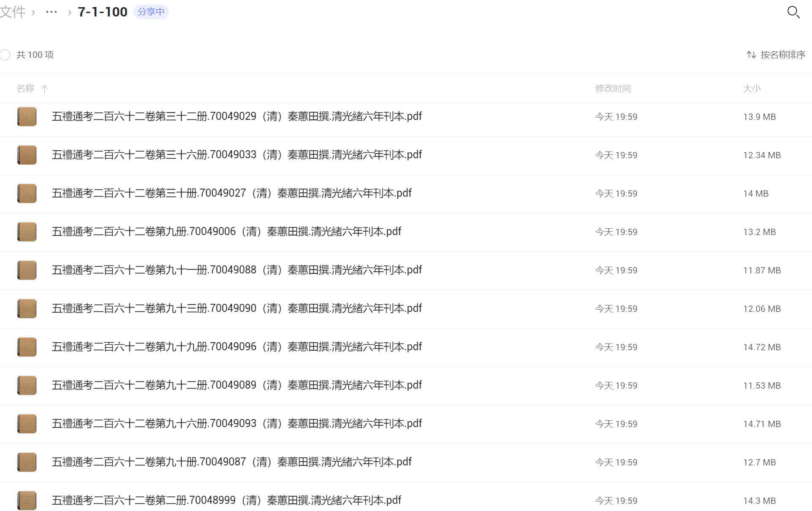Click the 14.71 MB size value
The image size is (812, 511).
[762, 424]
